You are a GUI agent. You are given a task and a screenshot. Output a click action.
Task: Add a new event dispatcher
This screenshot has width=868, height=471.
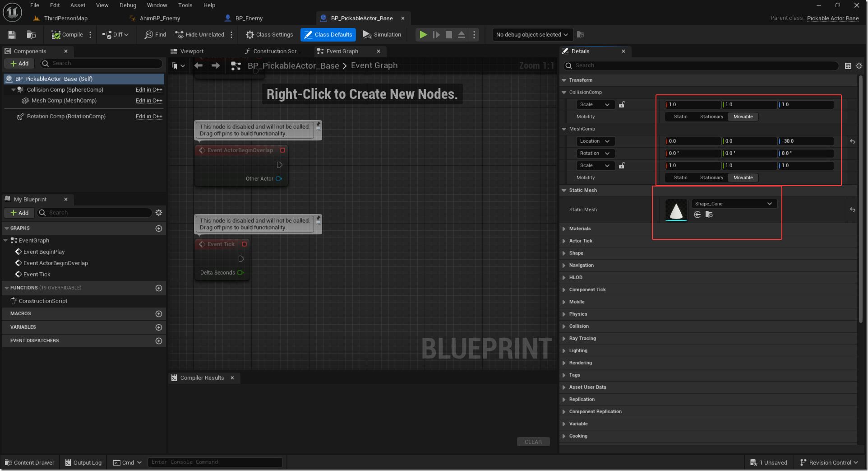159,341
